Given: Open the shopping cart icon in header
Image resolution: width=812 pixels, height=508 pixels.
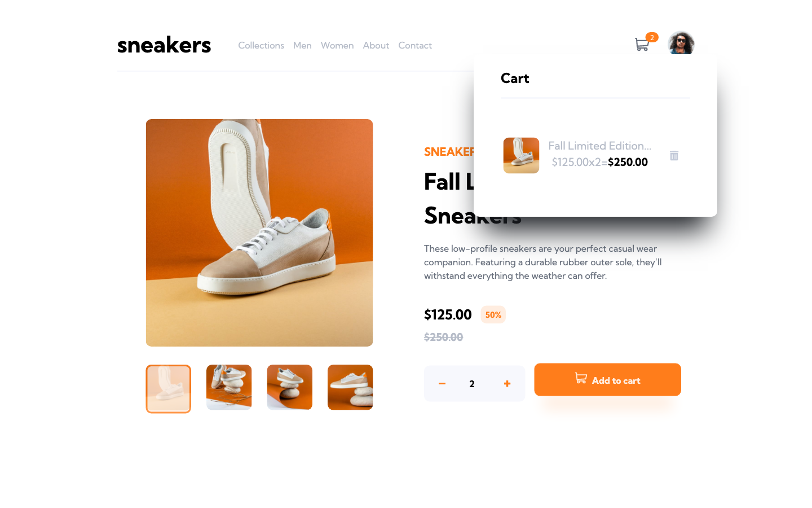Looking at the screenshot, I should [x=642, y=45].
